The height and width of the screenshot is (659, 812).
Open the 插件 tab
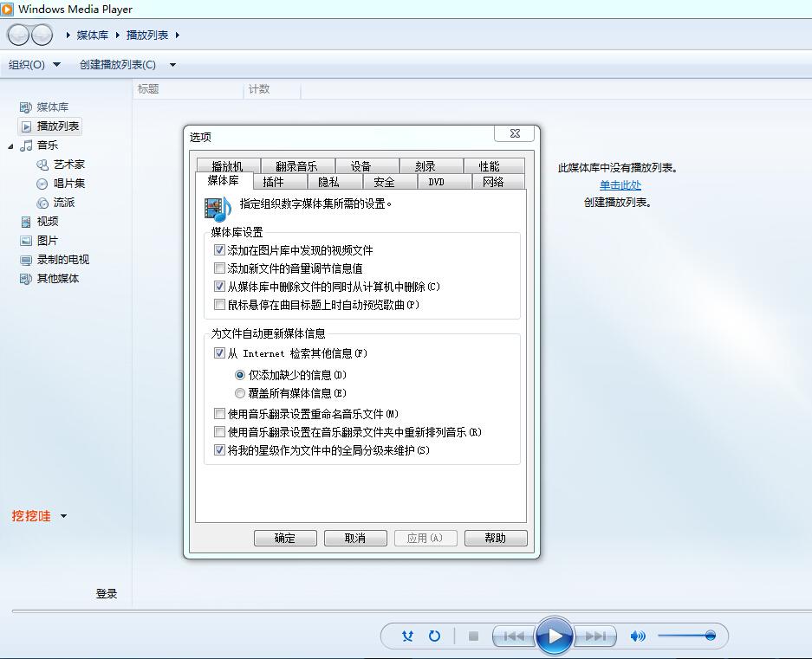280,182
